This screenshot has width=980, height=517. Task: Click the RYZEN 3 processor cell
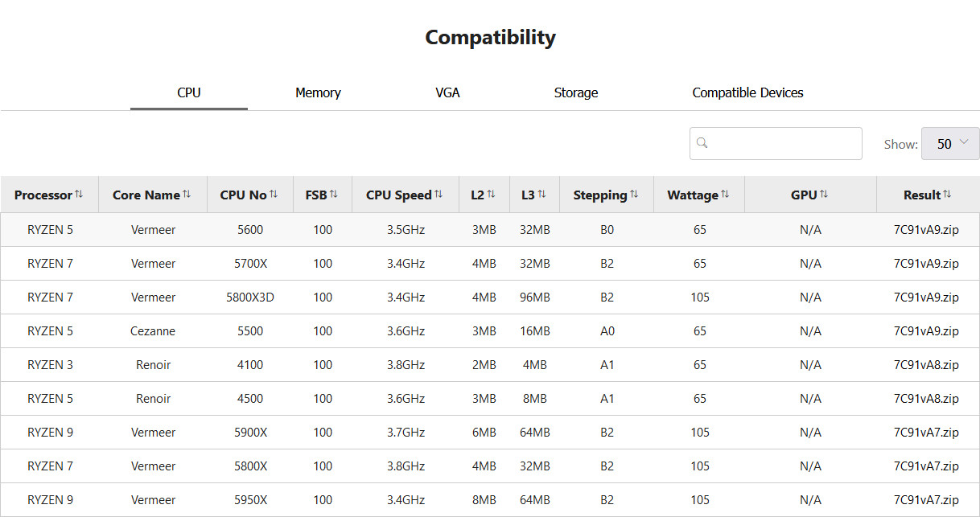(50, 365)
